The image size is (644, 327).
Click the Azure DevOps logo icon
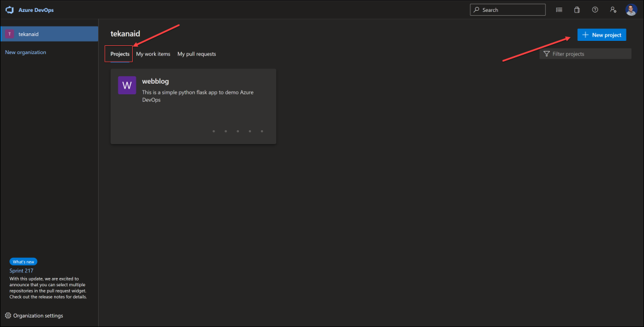(9, 10)
